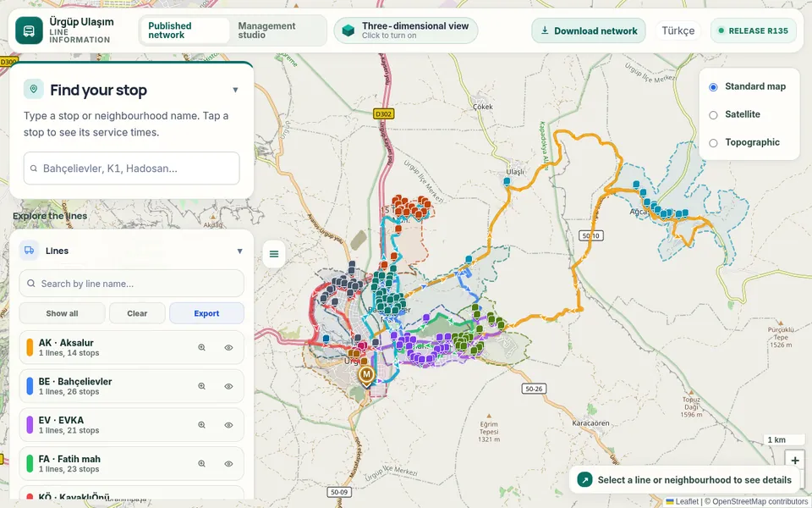Switch language to Türkçe

point(678,30)
